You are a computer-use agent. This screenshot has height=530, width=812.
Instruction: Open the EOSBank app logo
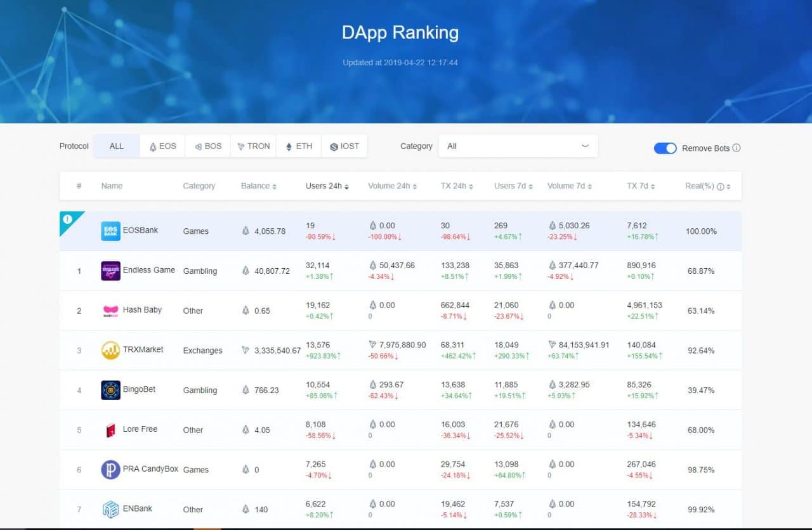pos(110,231)
